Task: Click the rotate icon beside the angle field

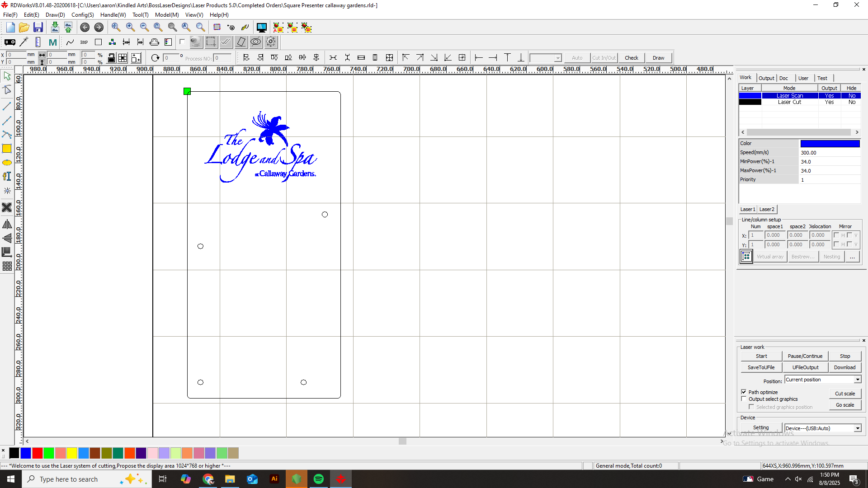Action: 155,58
